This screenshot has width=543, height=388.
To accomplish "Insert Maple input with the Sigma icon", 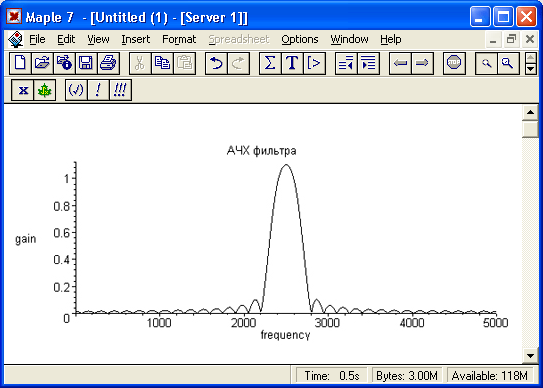I will [270, 63].
